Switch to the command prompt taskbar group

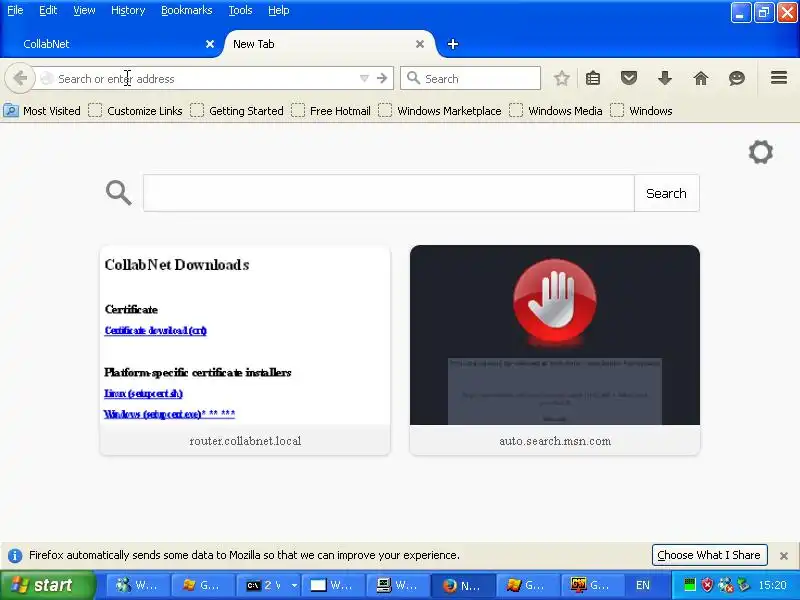click(x=270, y=585)
